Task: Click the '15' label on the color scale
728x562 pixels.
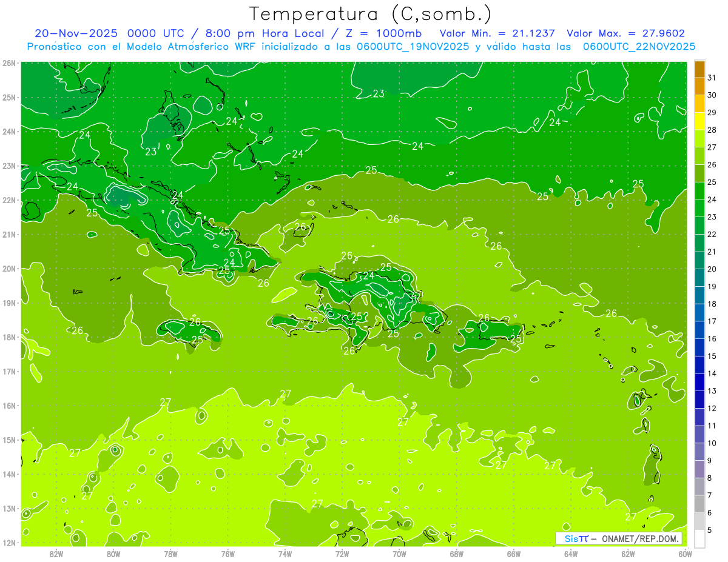Action: coord(712,356)
